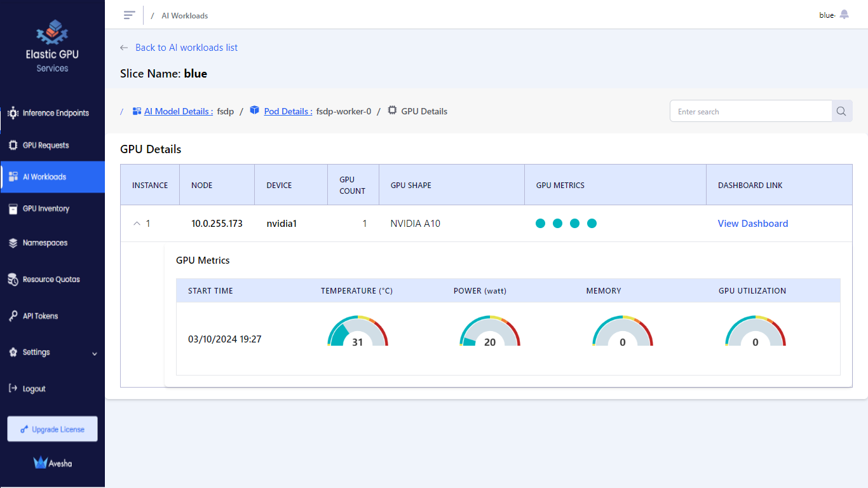Click fsdp-worker-0 pod name
The width and height of the screenshot is (868, 488).
pos(344,111)
